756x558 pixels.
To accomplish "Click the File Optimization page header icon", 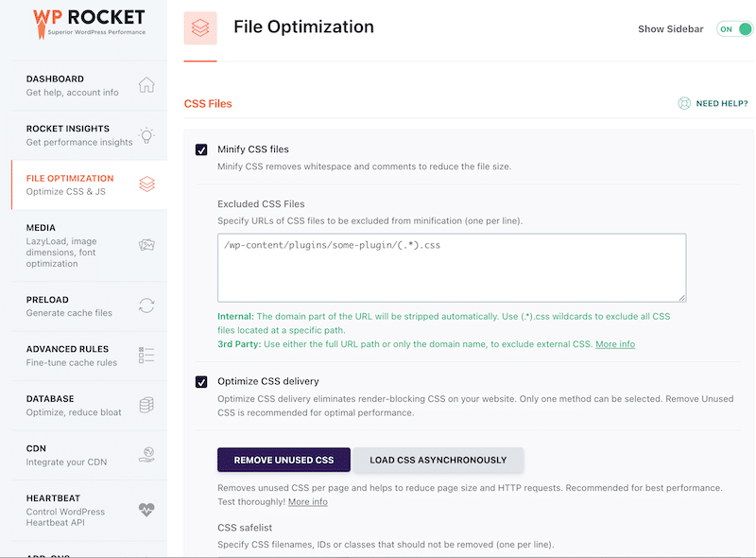I will [x=200, y=28].
